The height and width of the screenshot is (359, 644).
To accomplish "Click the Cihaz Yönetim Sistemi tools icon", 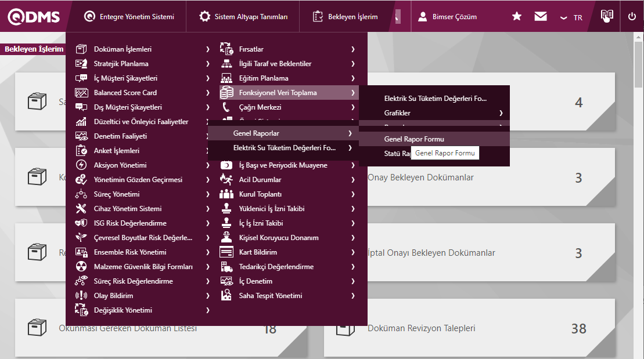I will coord(81,209).
